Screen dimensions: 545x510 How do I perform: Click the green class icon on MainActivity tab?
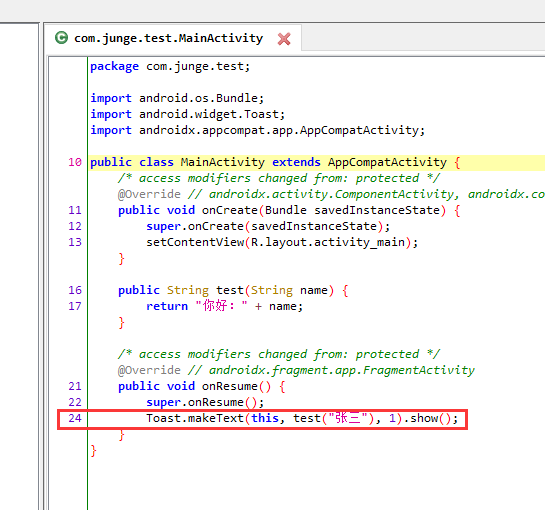tap(62, 38)
